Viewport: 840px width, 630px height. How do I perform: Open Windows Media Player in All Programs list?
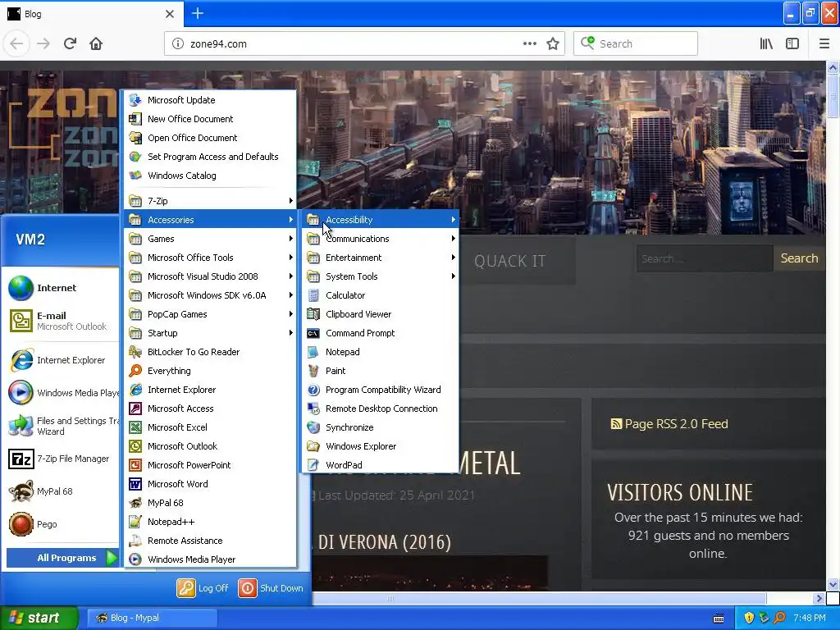coord(210,559)
